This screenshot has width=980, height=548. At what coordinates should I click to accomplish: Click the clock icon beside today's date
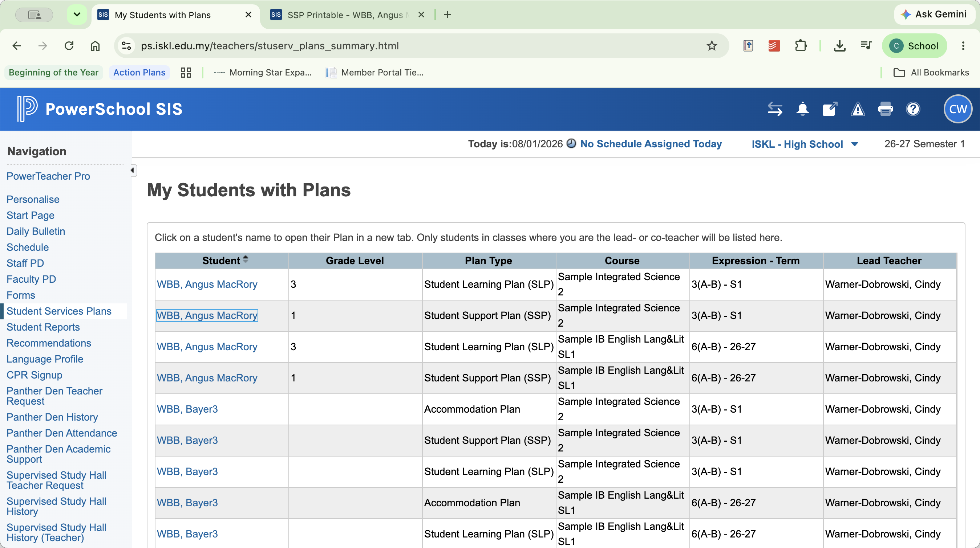pos(571,144)
